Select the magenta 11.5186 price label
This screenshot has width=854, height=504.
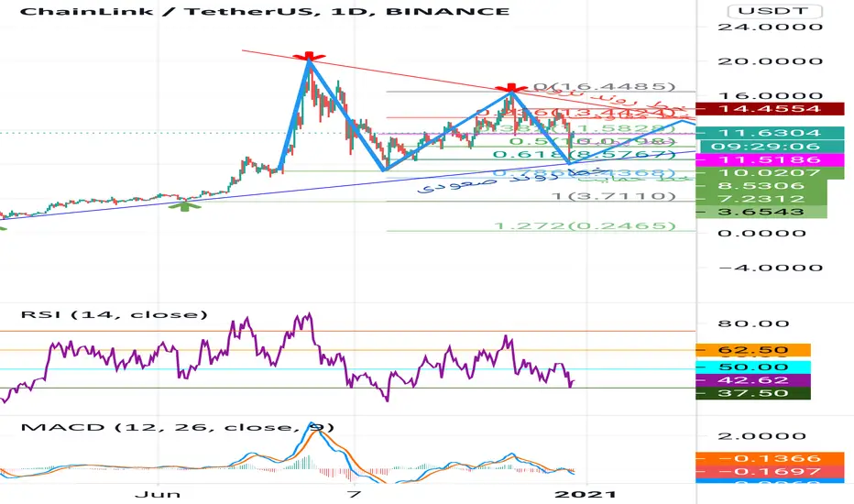[x=770, y=159]
